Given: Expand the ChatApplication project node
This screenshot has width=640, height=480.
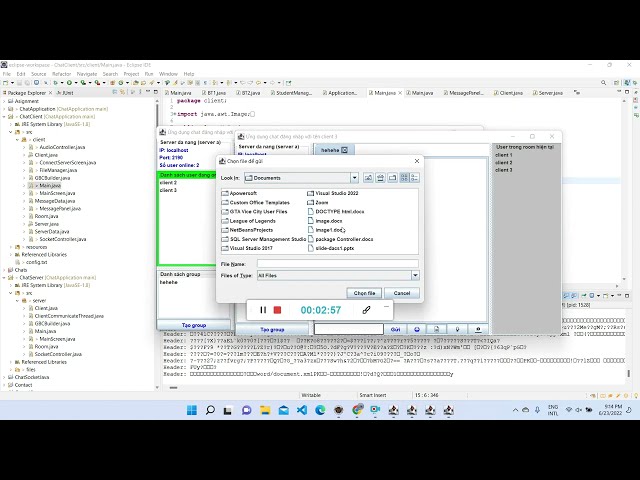Looking at the screenshot, I should tap(4, 109).
